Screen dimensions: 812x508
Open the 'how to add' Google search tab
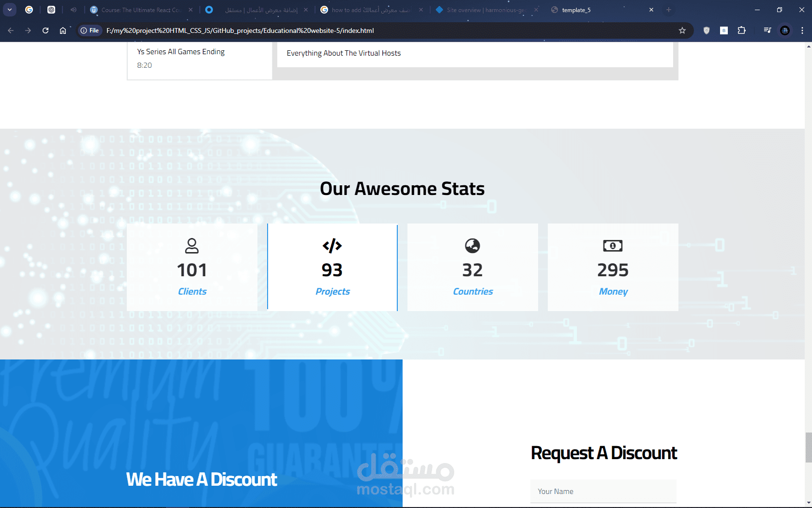click(x=372, y=10)
